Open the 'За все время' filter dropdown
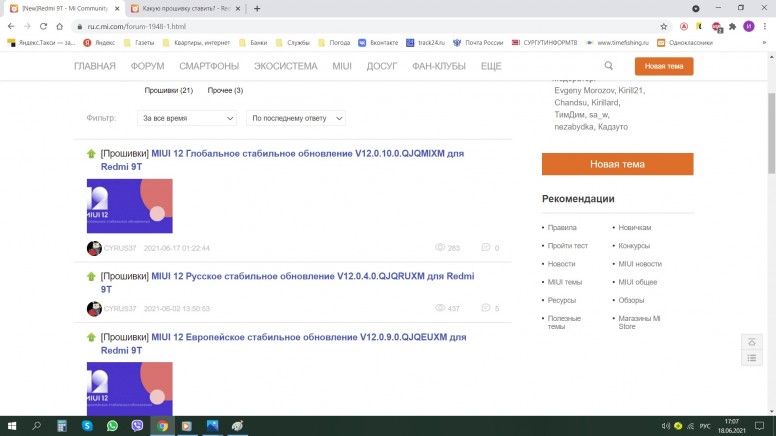The width and height of the screenshot is (776, 436). [187, 118]
